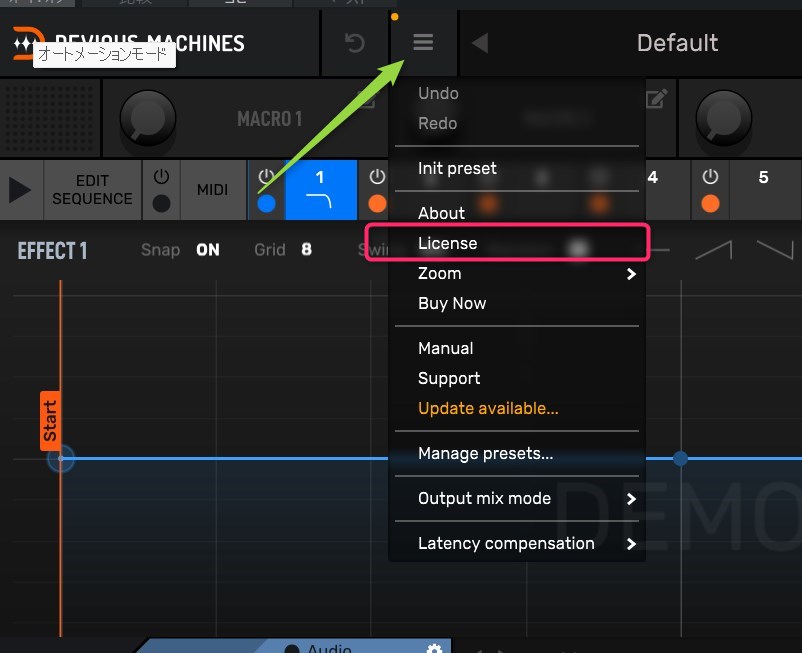
Task: Click the pencil edit icon near macro
Action: coord(657,99)
